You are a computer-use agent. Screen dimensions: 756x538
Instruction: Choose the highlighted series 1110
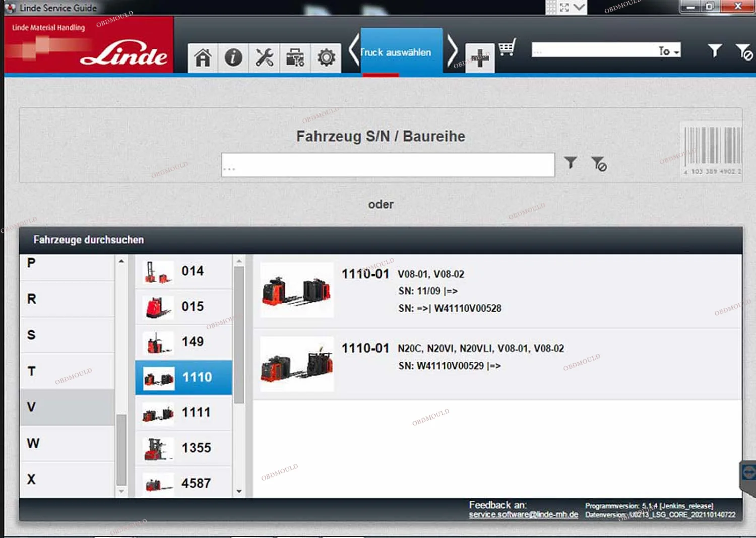183,377
